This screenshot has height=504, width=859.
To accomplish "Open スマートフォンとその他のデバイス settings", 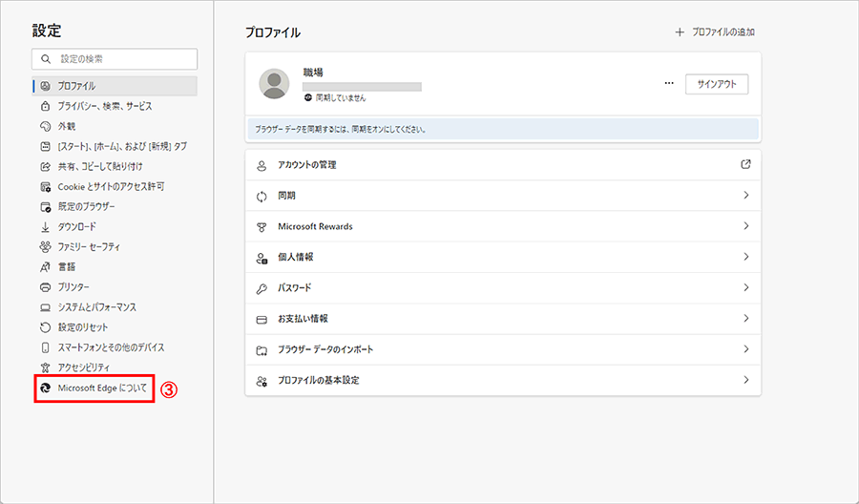I will [x=115, y=347].
